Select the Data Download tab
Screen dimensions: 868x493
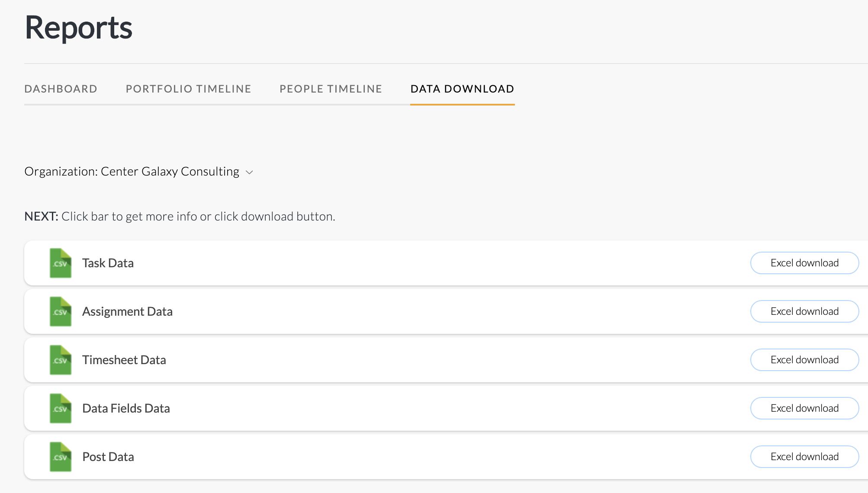462,89
